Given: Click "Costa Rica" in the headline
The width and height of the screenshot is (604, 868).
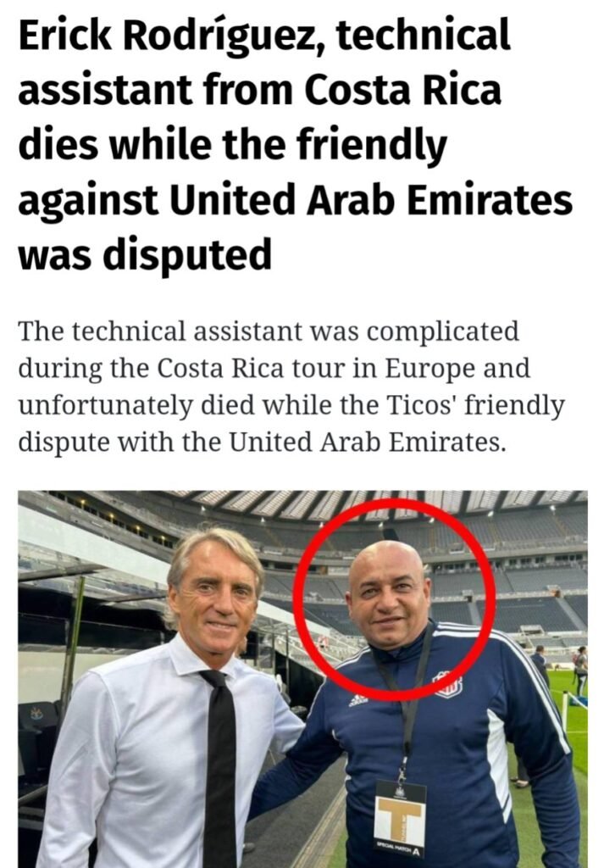Looking at the screenshot, I should point(402,90).
